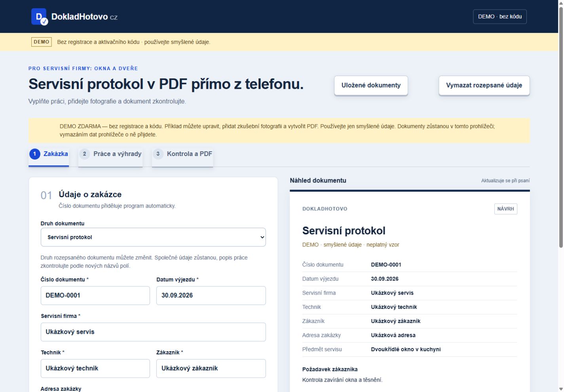Click Dvoukřídlé okno v kuchyni text
The height and width of the screenshot is (392, 564).
[406, 349]
